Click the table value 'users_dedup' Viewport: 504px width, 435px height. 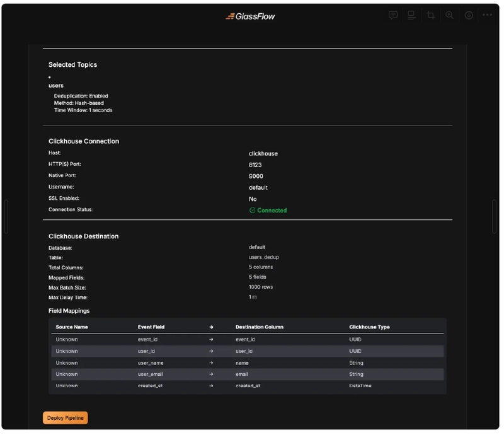click(264, 257)
